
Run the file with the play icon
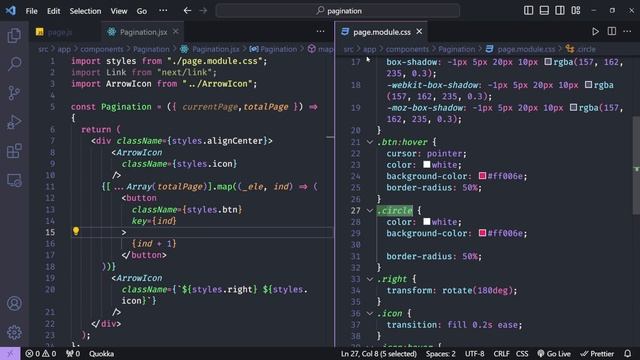pos(596,31)
